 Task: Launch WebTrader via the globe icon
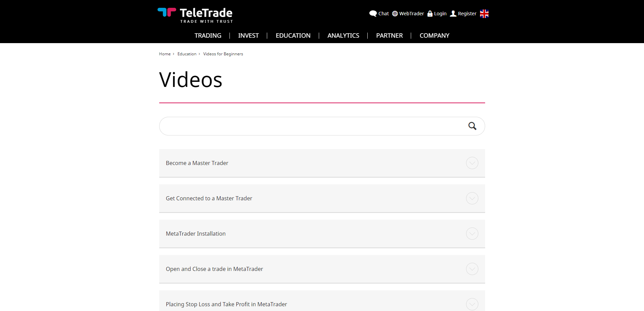click(394, 14)
